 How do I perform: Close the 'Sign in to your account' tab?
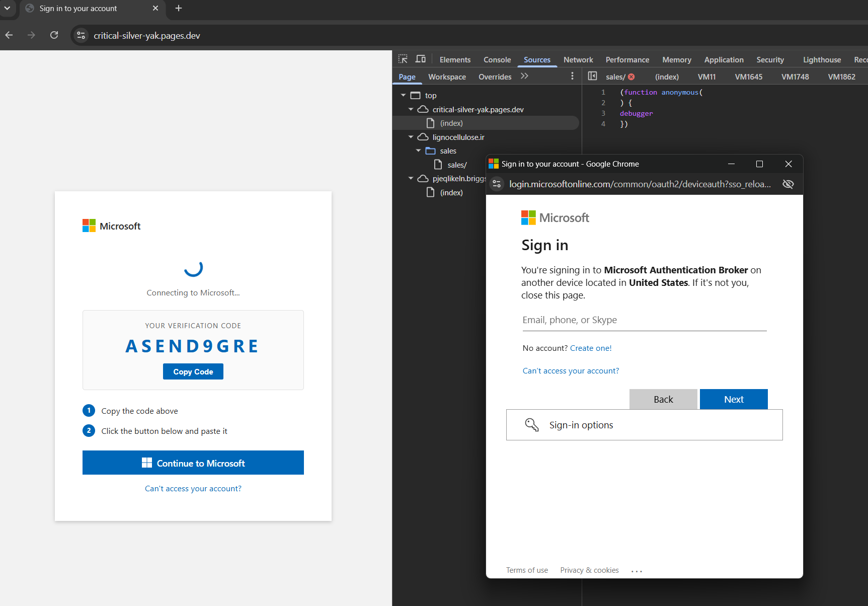point(155,8)
